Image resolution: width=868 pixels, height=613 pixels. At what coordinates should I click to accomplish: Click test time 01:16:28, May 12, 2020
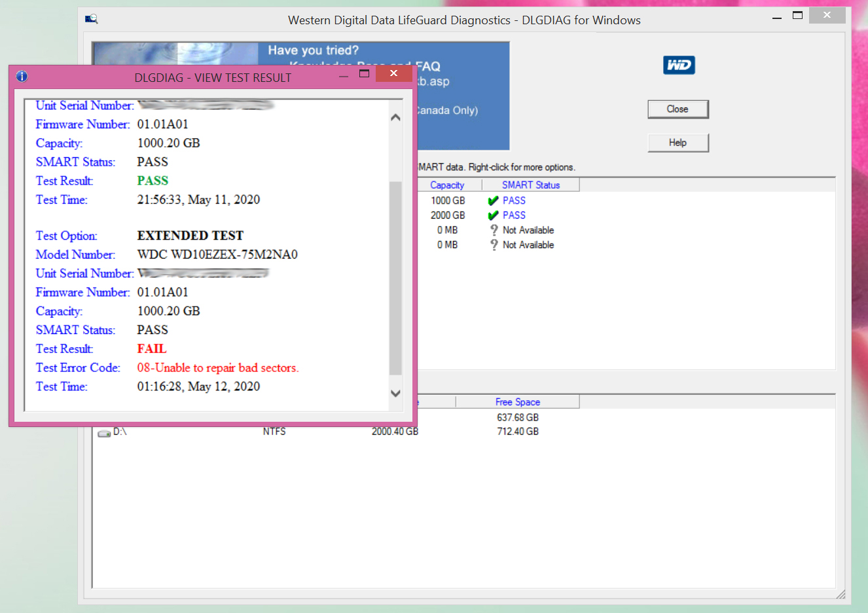click(198, 387)
